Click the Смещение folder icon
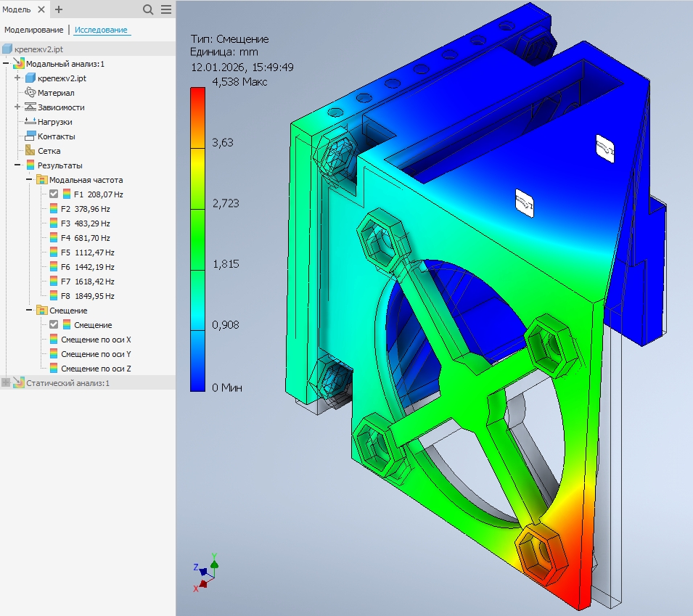The image size is (693, 616). point(42,311)
